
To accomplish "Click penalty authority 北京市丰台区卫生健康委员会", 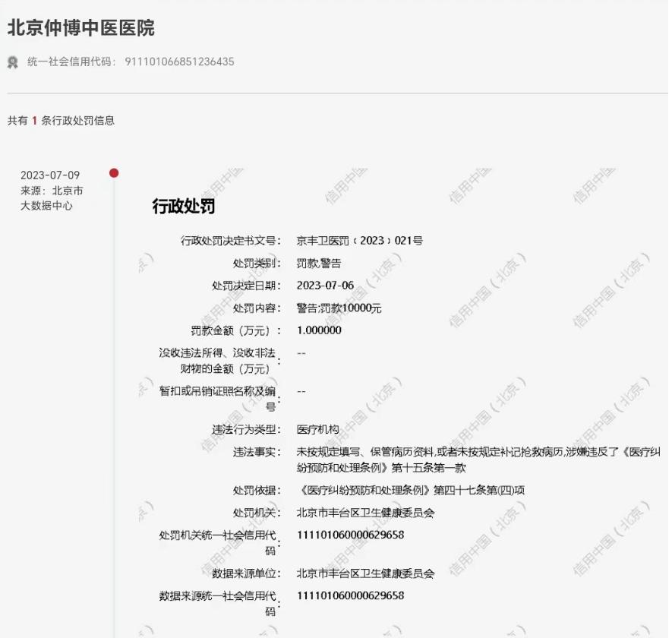I will [x=368, y=511].
